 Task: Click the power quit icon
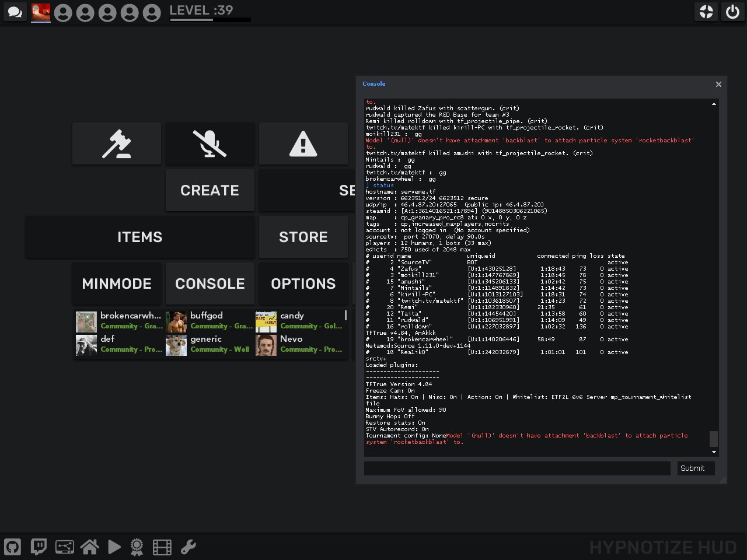coord(732,12)
